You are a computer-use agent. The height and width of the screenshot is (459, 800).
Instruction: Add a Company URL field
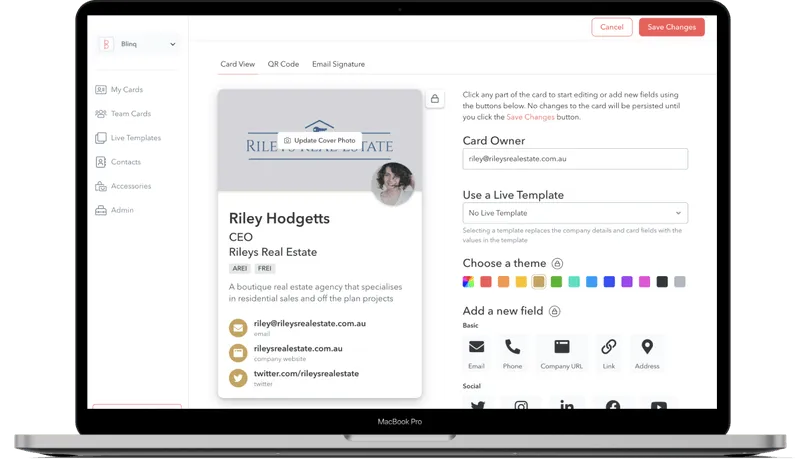click(561, 354)
